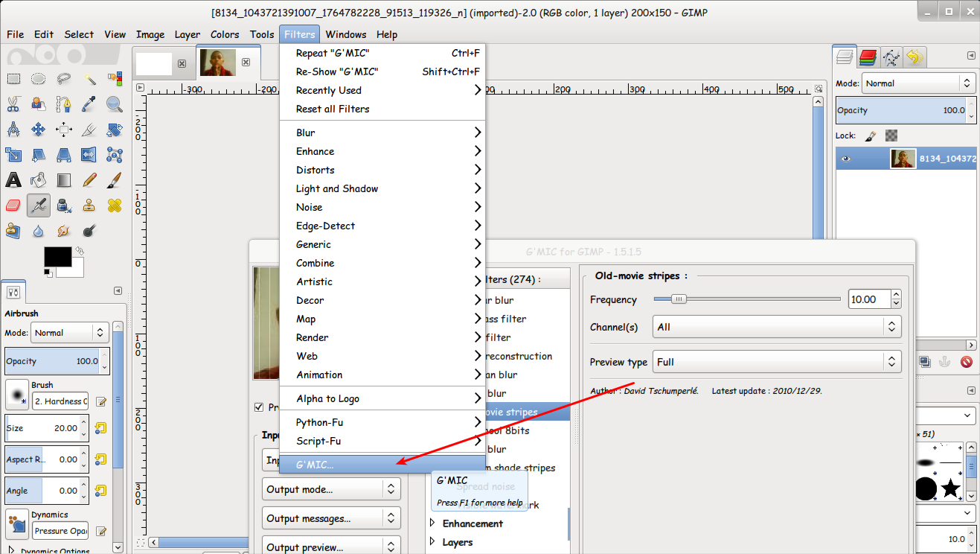The image size is (980, 554).
Task: Click the G'MIC... menu entry
Action: tap(382, 464)
